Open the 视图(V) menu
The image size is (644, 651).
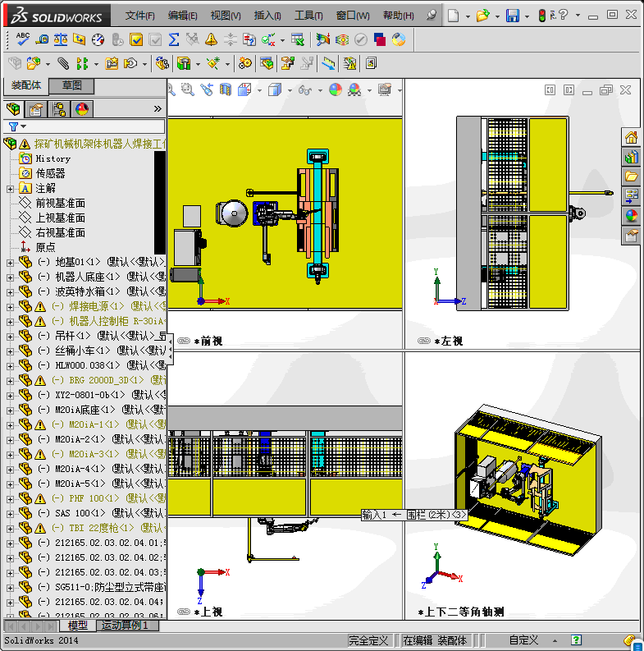[226, 16]
